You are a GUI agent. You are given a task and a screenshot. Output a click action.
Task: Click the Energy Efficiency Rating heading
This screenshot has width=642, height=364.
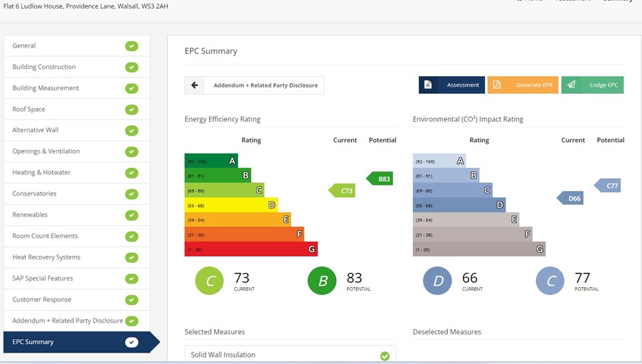[223, 119]
